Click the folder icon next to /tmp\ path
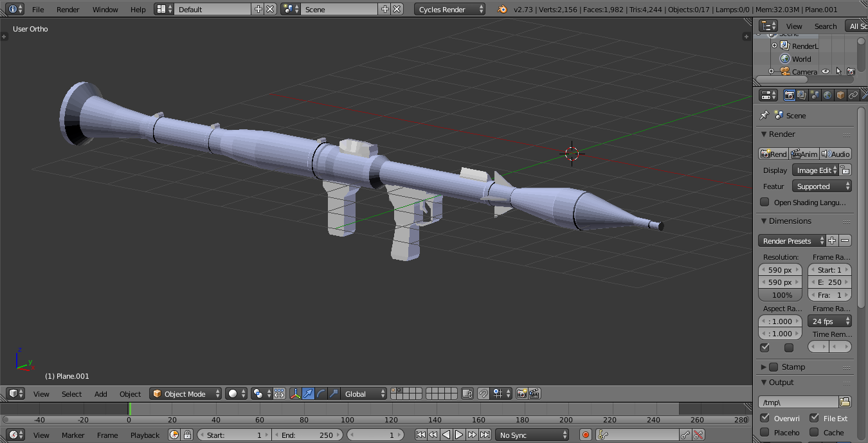Viewport: 868px width, 443px height. click(845, 402)
